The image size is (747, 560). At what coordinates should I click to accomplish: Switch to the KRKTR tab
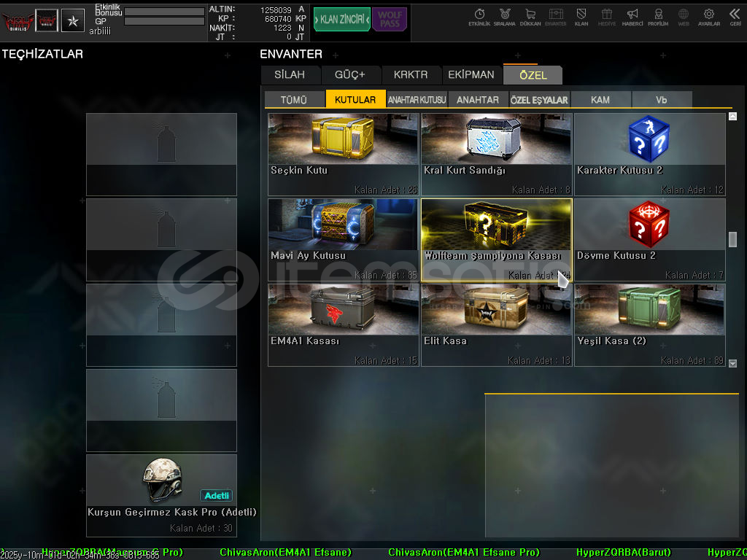411,75
